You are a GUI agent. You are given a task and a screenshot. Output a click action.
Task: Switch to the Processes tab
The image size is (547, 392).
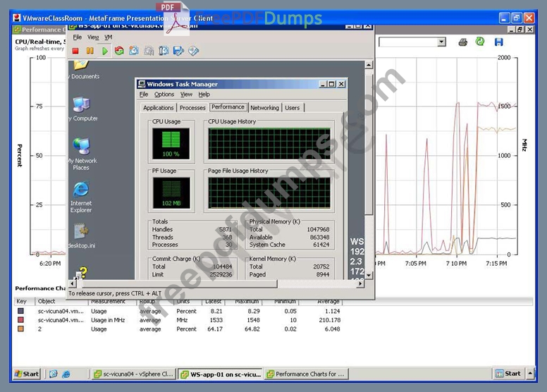coord(192,108)
